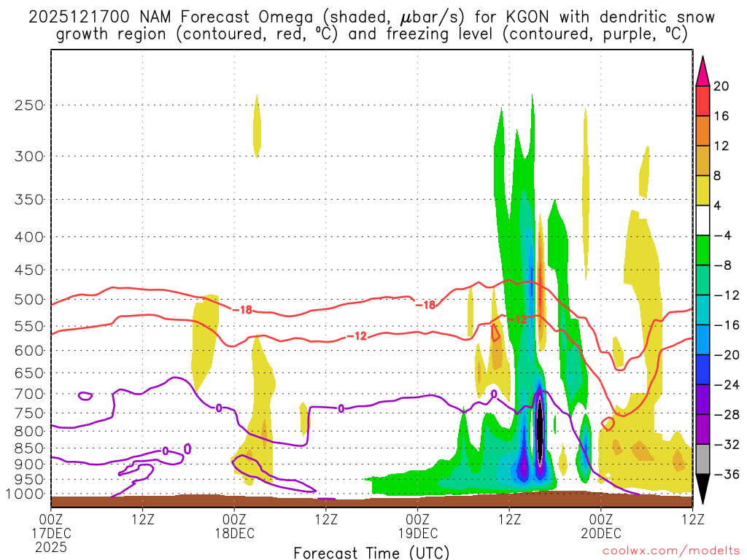Viewport: 747px width, 560px height.
Task: Click the '00Z 18DEC' time label
Action: (234, 526)
